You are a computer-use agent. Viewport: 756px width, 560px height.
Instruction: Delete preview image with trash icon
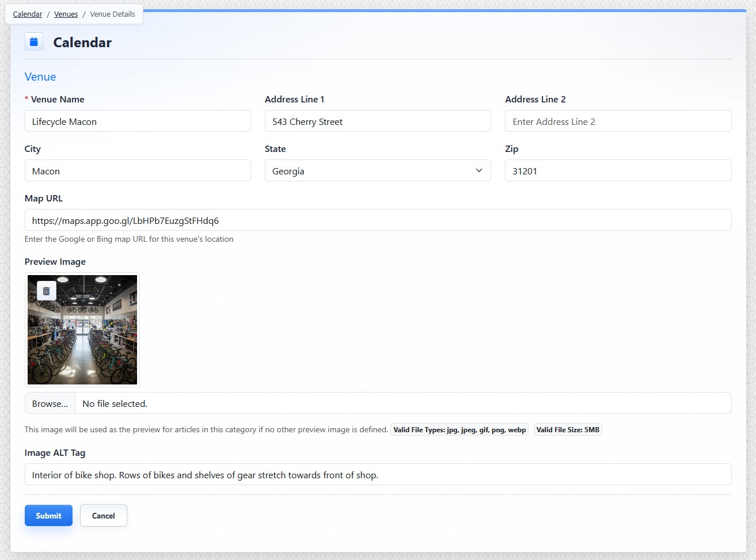click(x=47, y=291)
